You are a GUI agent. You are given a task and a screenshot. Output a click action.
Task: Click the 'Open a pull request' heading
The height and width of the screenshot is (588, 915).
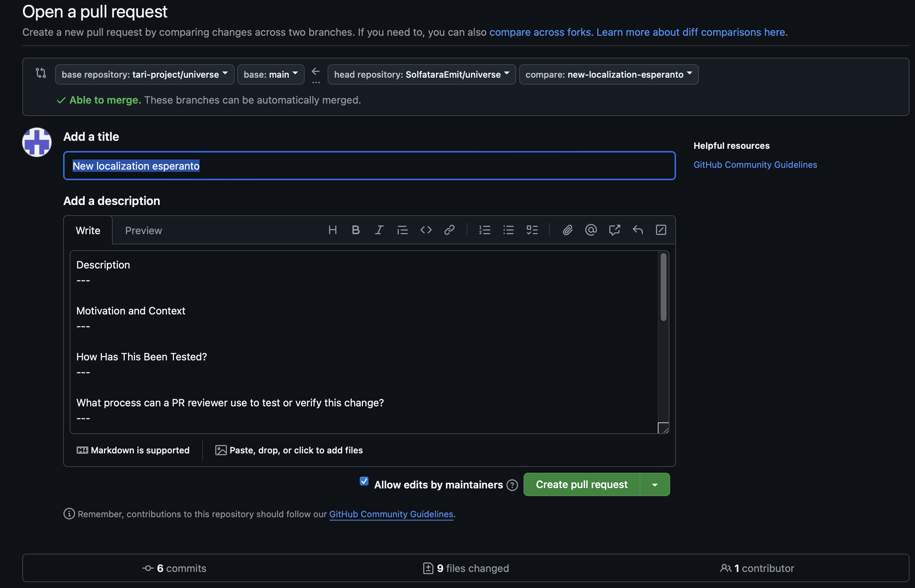coord(95,11)
